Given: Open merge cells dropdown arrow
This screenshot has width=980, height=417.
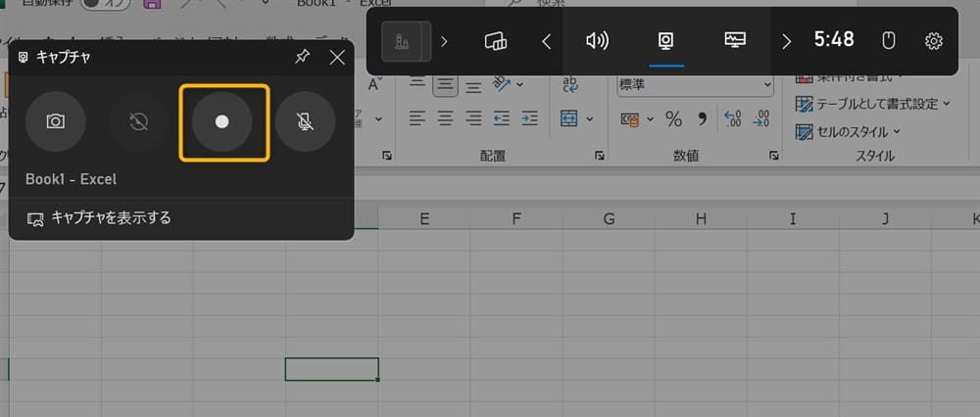Looking at the screenshot, I should 589,119.
